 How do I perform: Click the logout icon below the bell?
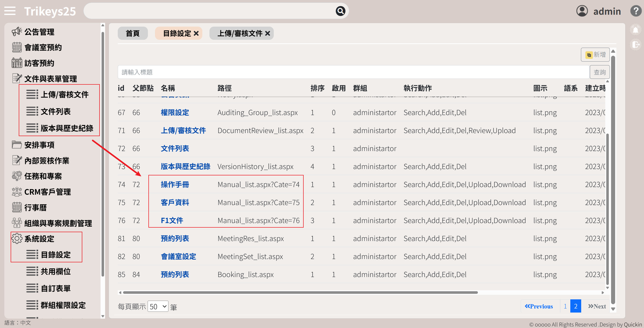(636, 45)
